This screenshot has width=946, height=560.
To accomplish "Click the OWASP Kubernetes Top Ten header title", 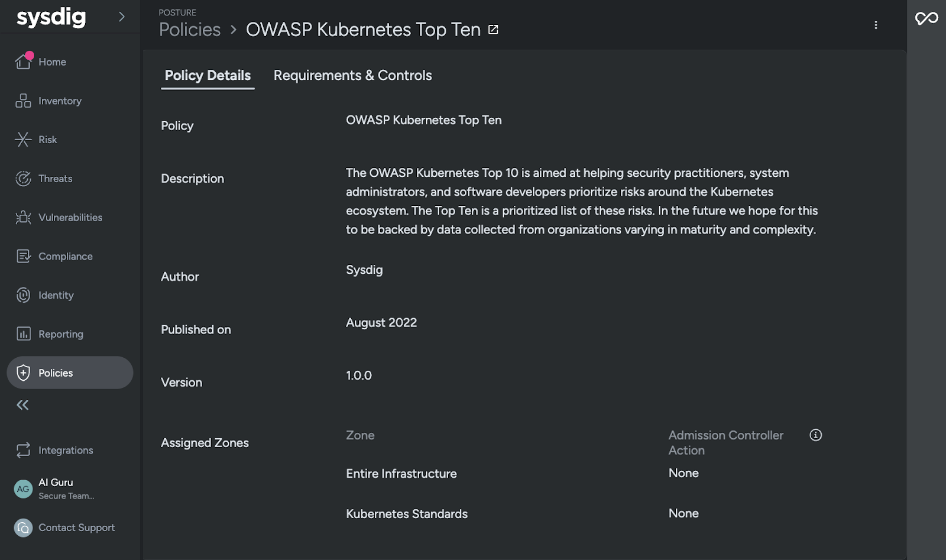I will 363,30.
